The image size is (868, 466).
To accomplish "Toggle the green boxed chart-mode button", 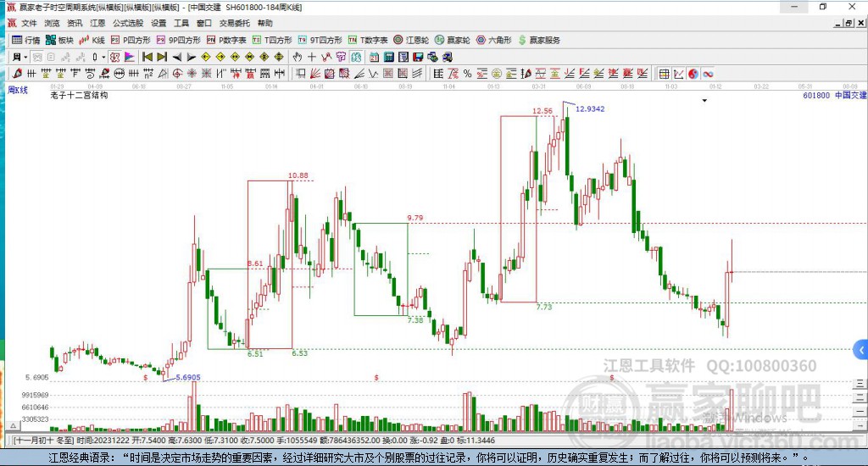I will tap(355, 57).
